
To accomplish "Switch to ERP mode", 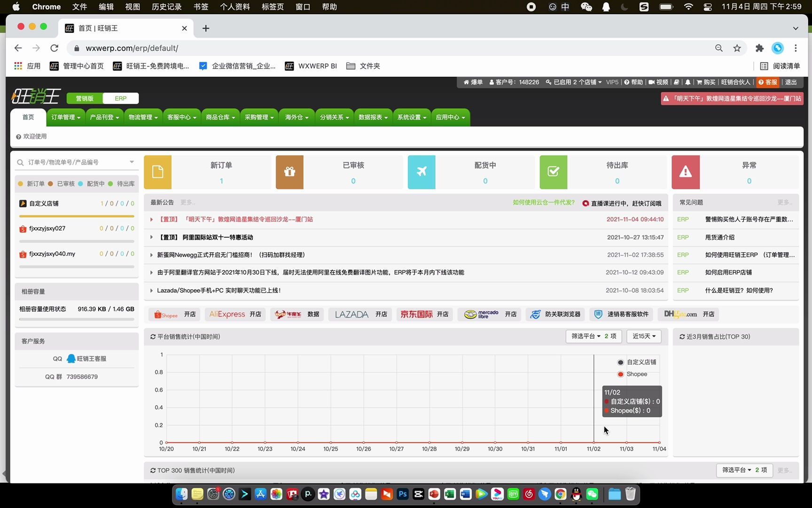I will click(121, 98).
